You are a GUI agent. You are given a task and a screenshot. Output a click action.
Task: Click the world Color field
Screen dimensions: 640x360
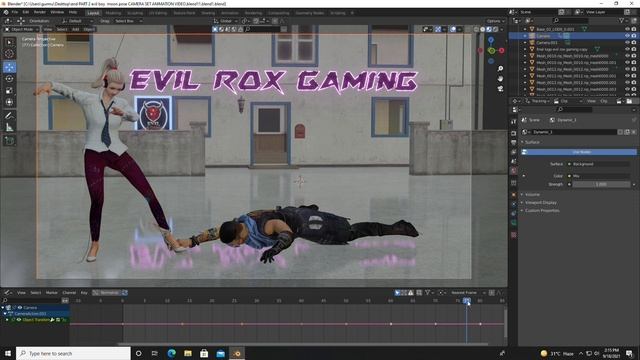pos(599,176)
